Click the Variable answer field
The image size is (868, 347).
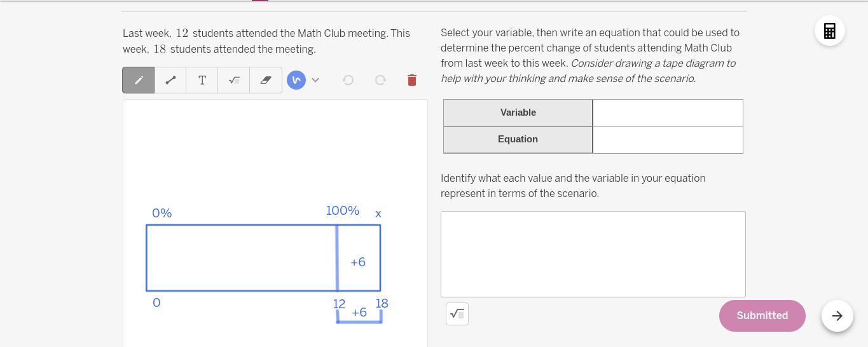pyautogui.click(x=668, y=113)
